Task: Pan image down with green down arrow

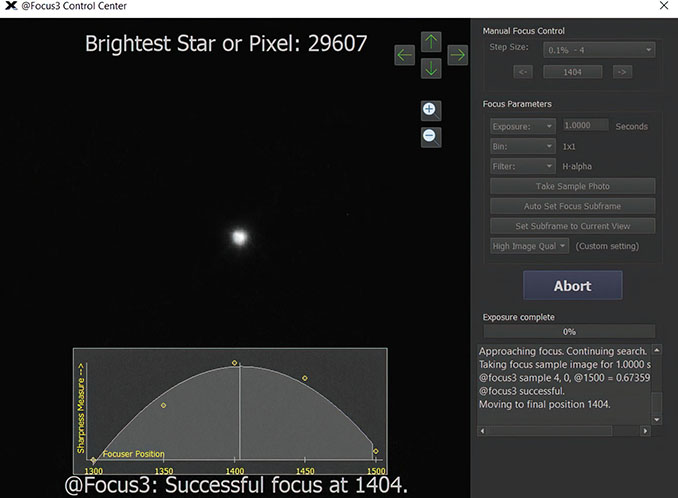Action: pos(431,68)
